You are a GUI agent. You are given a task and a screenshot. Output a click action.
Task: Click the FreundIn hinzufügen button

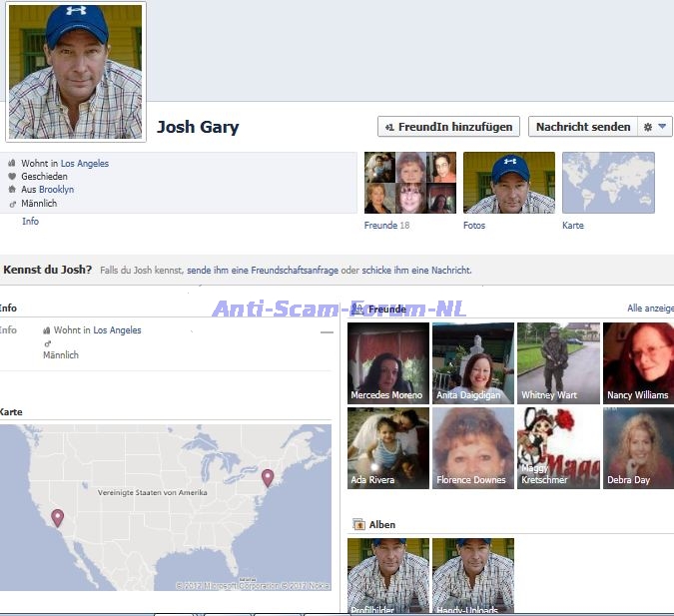click(x=448, y=127)
